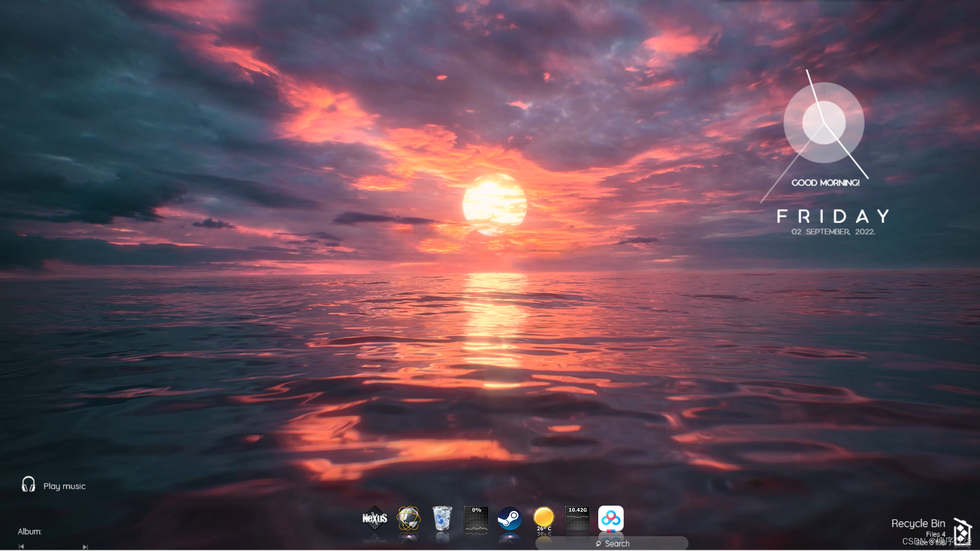Launch Steam from the dock
The image size is (980, 551).
509,518
